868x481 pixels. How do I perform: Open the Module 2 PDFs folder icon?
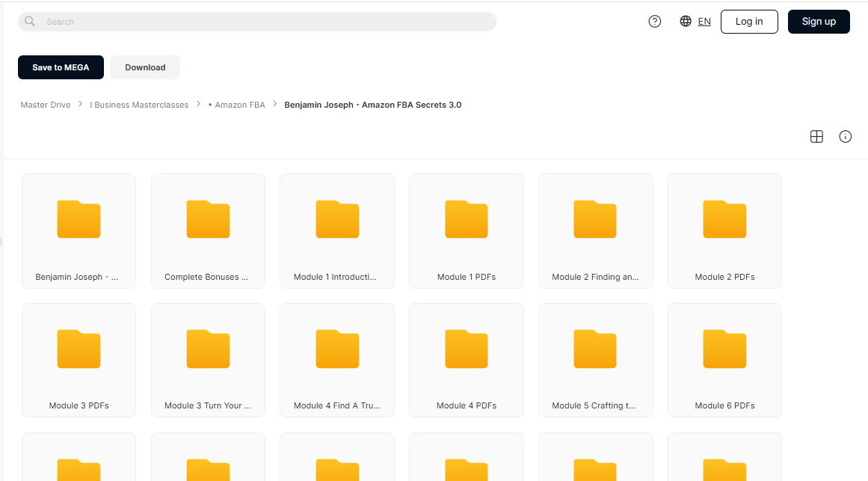tap(724, 219)
